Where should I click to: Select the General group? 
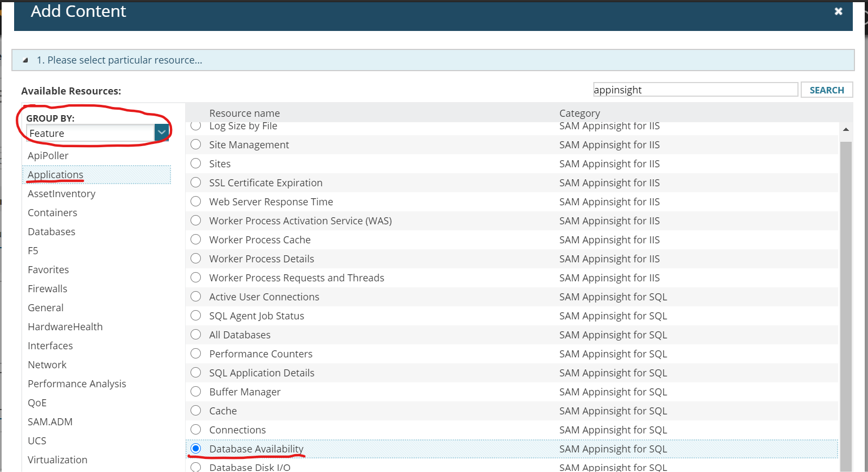click(46, 308)
